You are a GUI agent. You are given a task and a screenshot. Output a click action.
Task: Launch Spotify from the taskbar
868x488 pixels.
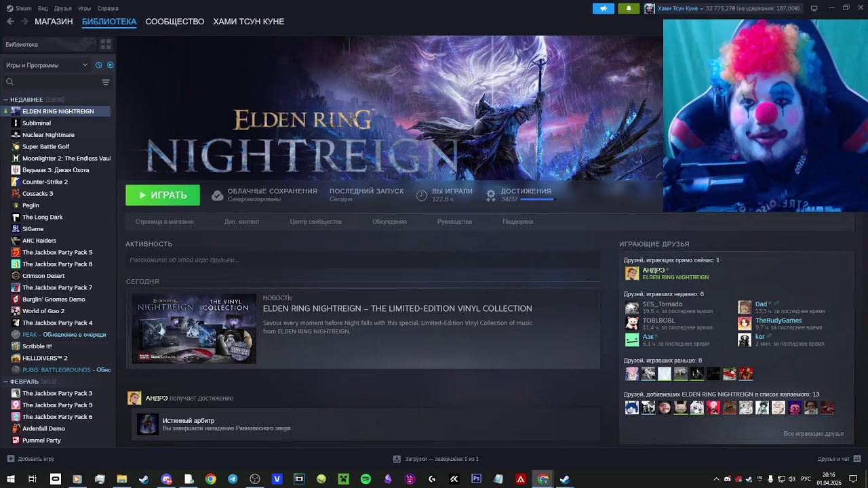[x=366, y=479]
